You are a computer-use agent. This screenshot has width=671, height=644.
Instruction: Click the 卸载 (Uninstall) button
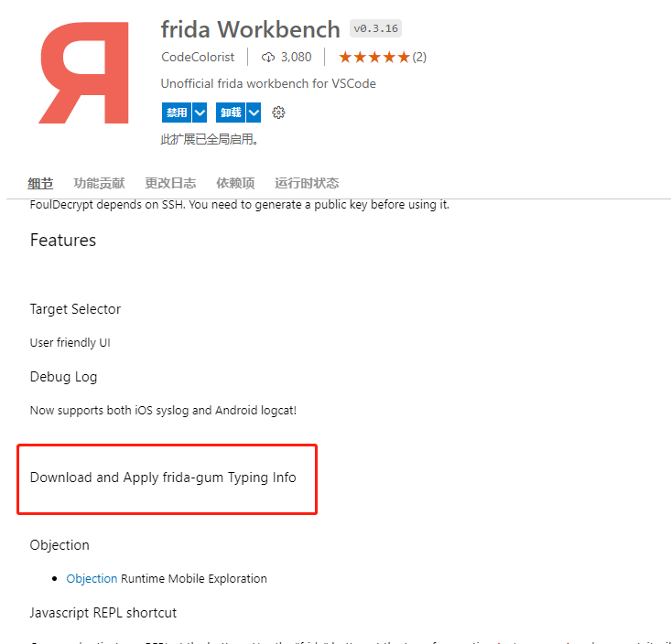click(230, 113)
